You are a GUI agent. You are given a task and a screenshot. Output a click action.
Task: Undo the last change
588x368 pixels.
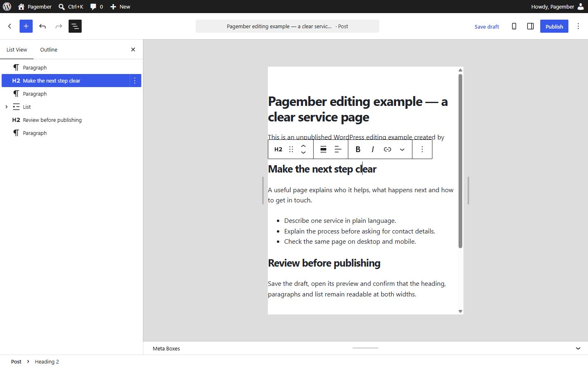tap(42, 26)
